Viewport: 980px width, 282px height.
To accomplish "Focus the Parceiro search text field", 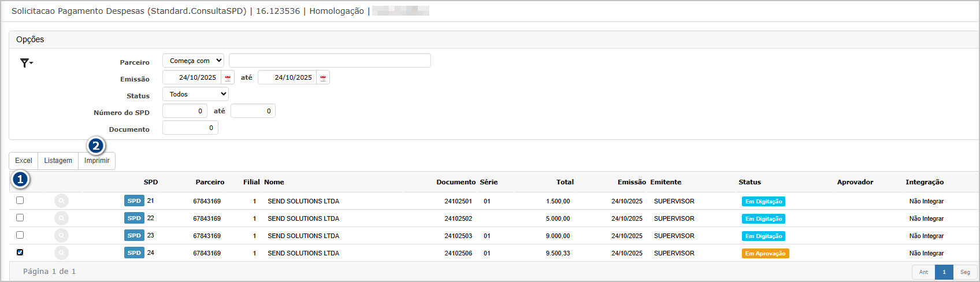I will pyautogui.click(x=329, y=61).
